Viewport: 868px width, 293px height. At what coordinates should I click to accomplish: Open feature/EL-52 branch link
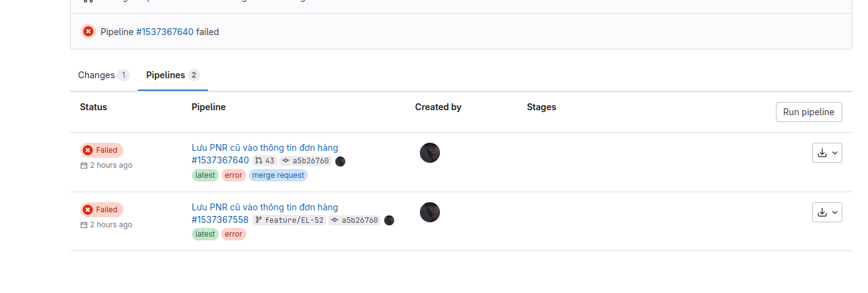294,220
